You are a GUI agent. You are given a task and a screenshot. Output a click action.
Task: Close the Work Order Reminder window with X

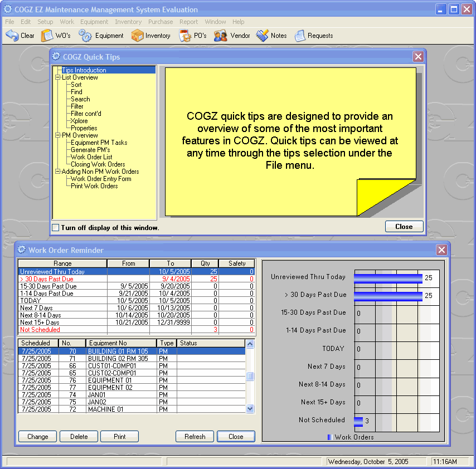[441, 250]
